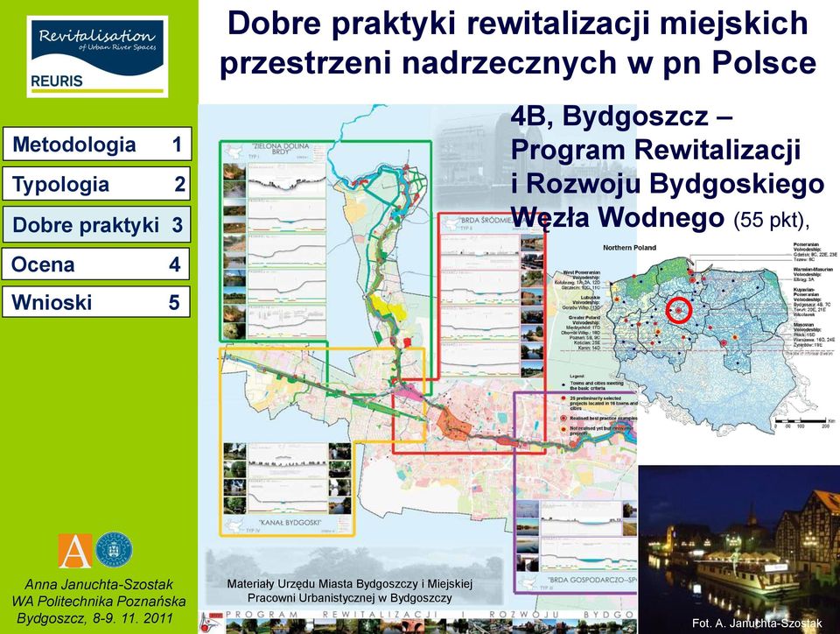This screenshot has height=634, width=840.
Task: Click the orange A faculty logo
Action: [x=75, y=551]
